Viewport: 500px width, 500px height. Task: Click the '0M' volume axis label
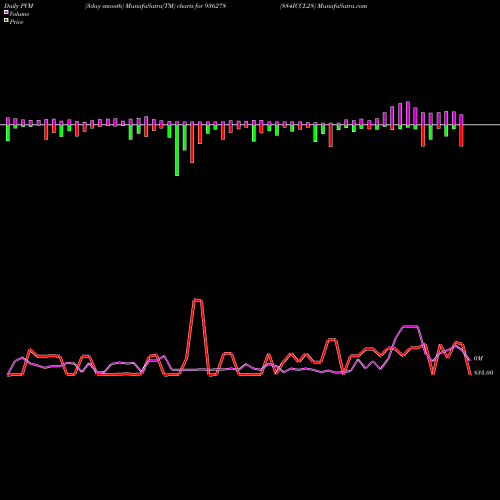pos(478,359)
